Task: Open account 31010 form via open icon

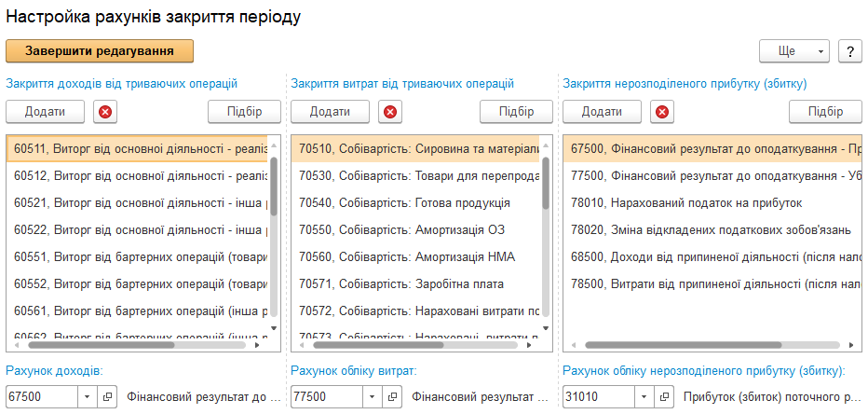Action: (x=664, y=397)
